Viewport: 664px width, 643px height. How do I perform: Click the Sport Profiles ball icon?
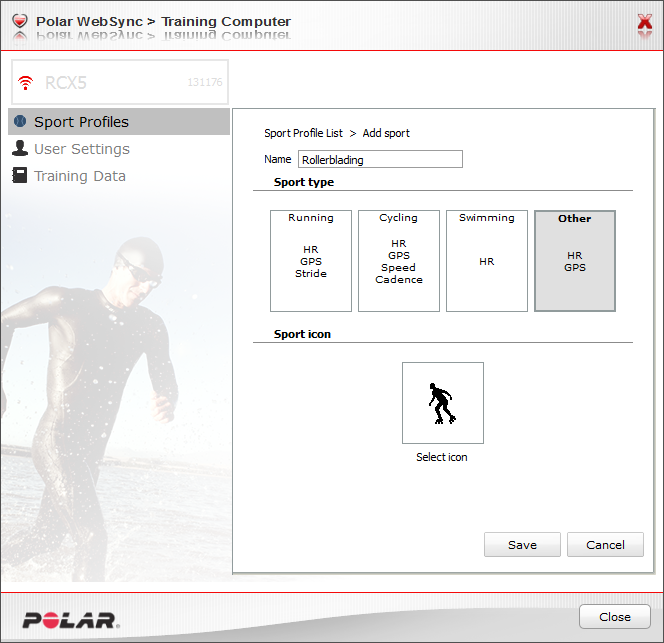[20, 122]
